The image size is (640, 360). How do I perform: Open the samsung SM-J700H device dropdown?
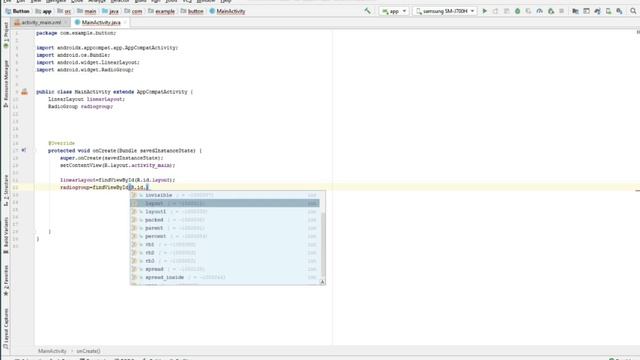tap(445, 11)
